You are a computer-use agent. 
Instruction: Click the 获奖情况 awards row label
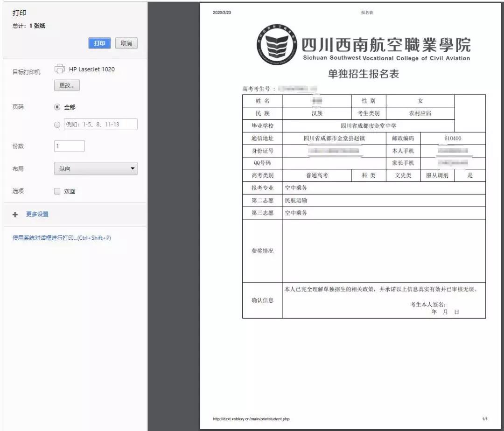(263, 251)
